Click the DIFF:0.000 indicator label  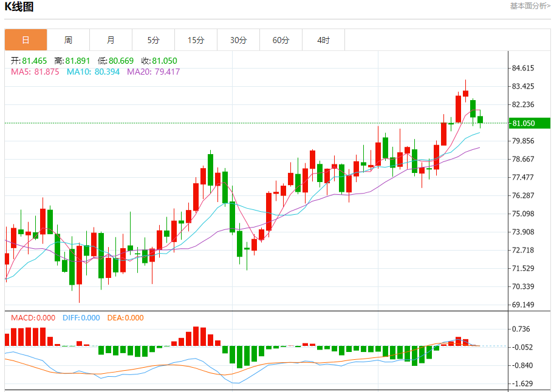(x=81, y=317)
